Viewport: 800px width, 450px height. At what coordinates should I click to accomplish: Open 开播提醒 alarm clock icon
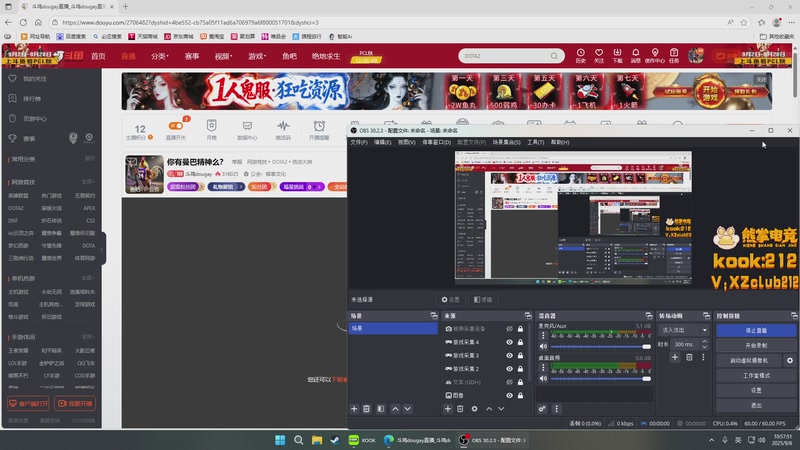(319, 130)
